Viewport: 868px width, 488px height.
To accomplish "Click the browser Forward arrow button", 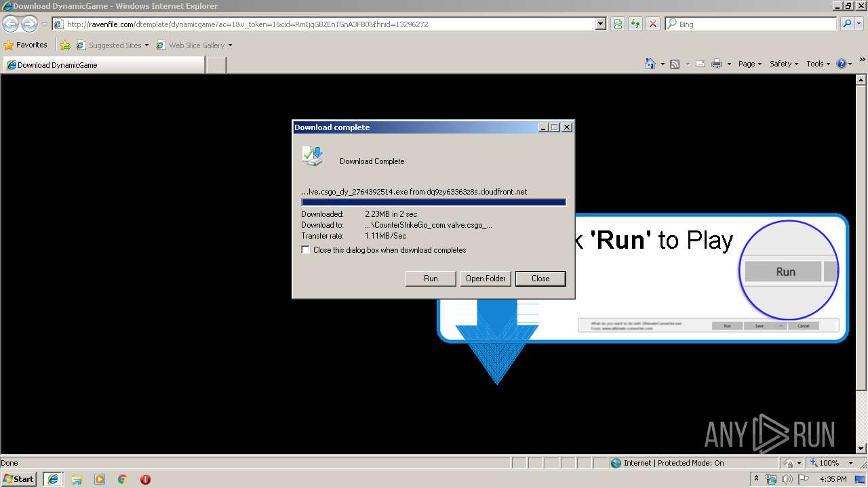I will click(29, 24).
